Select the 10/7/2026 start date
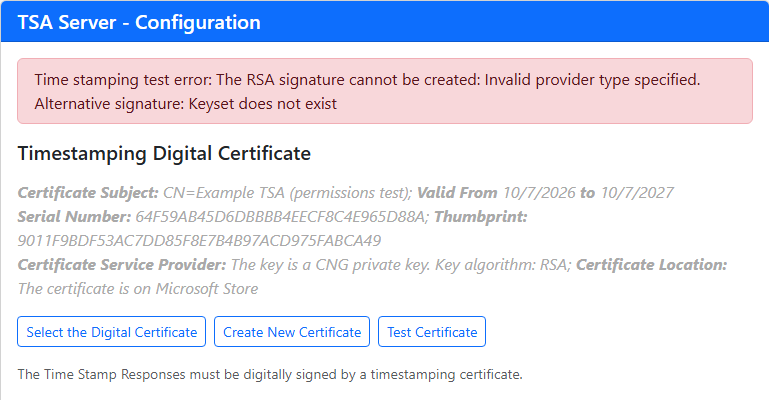 [x=539, y=193]
